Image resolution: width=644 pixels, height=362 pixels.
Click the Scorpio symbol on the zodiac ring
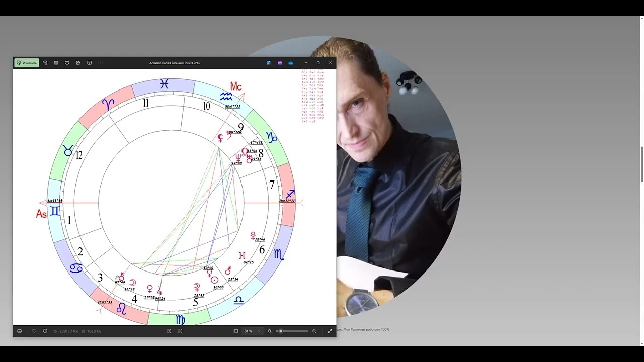pyautogui.click(x=279, y=255)
